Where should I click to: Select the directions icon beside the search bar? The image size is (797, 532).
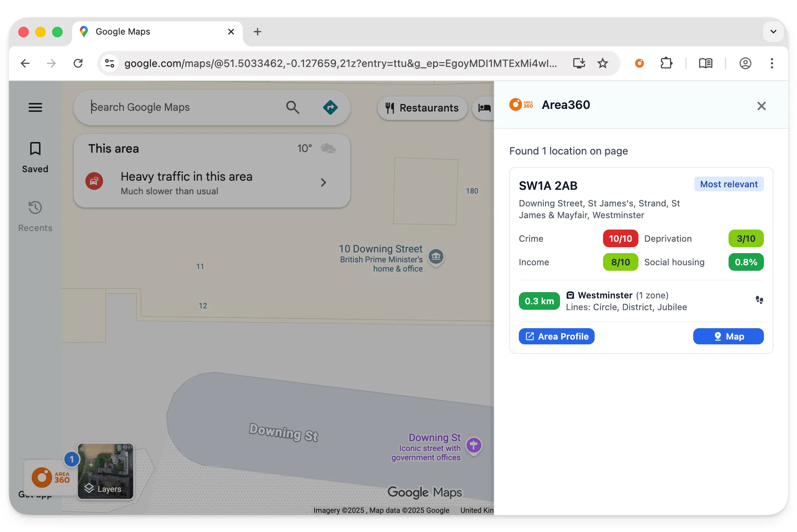click(x=330, y=107)
